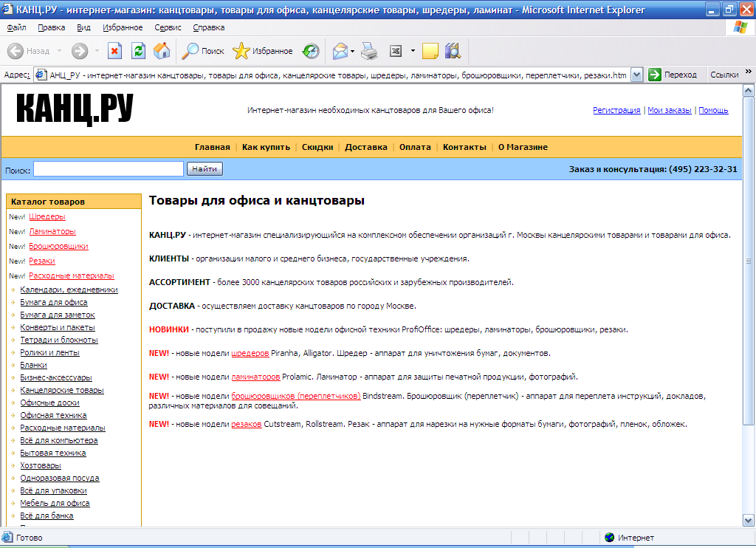756x548 pixels.
Task: Open Edit button dropdown arrow
Action: [413, 51]
